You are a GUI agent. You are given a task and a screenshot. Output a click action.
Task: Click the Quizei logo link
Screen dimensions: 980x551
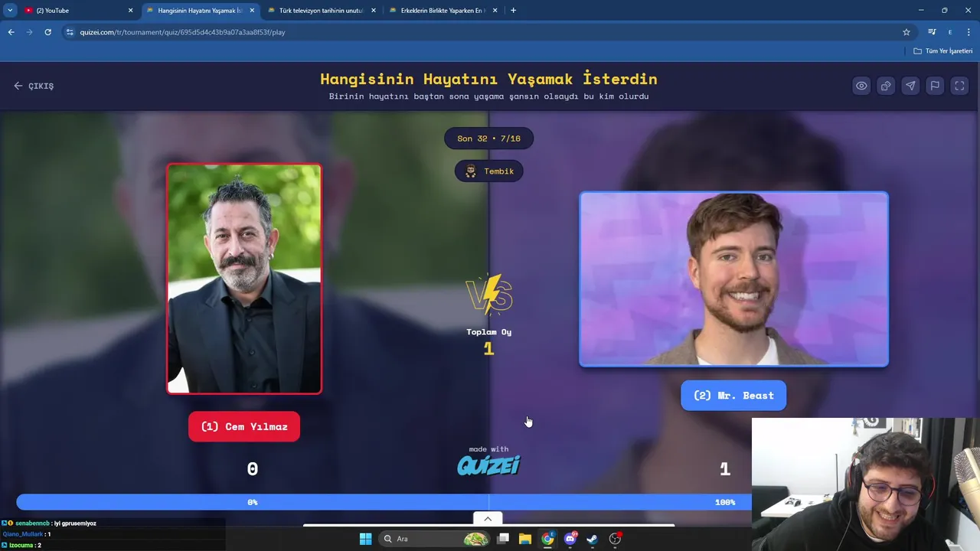[x=488, y=465]
